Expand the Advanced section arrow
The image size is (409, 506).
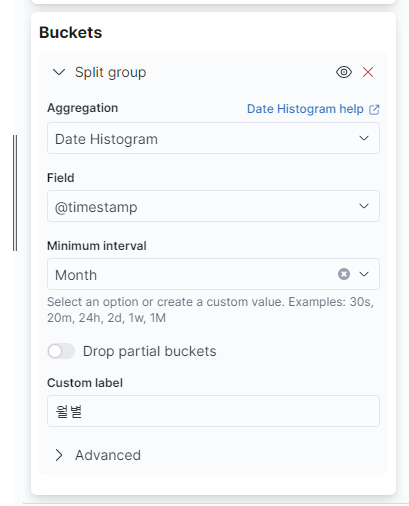(59, 455)
